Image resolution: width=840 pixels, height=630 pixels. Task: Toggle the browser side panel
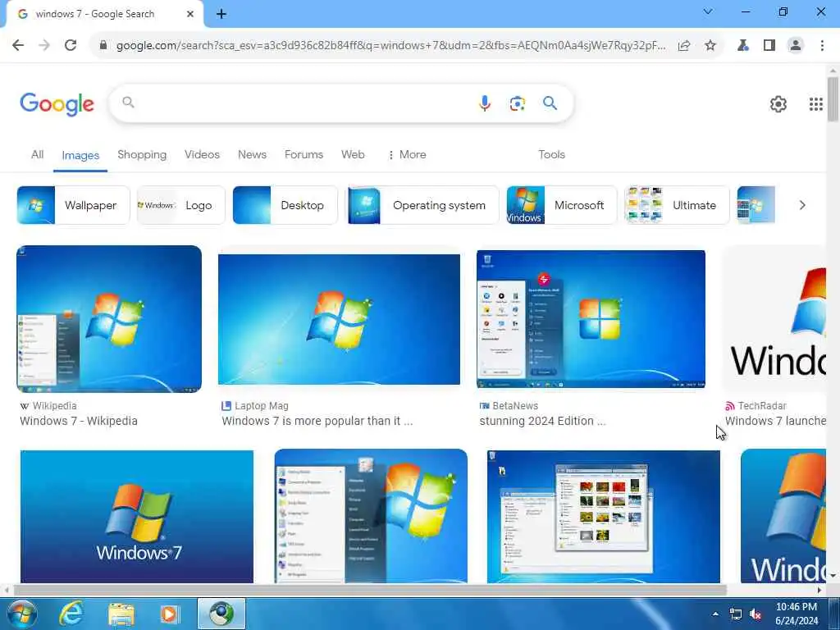tap(769, 46)
